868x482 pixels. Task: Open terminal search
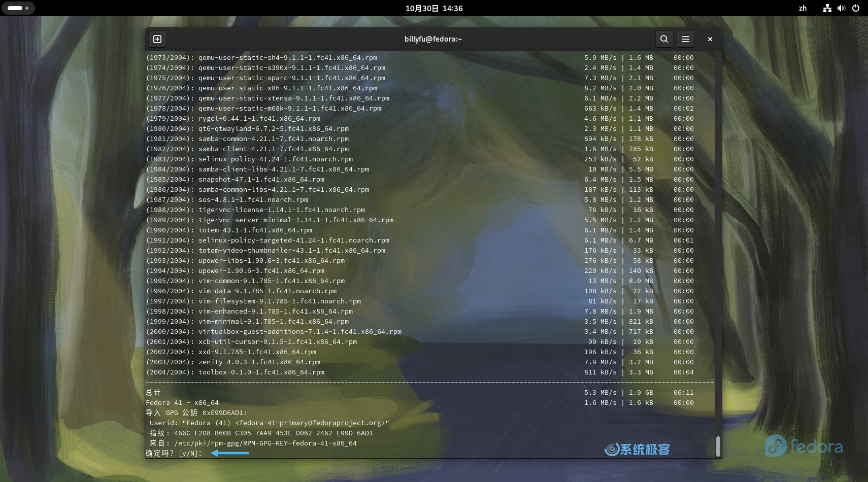click(664, 39)
